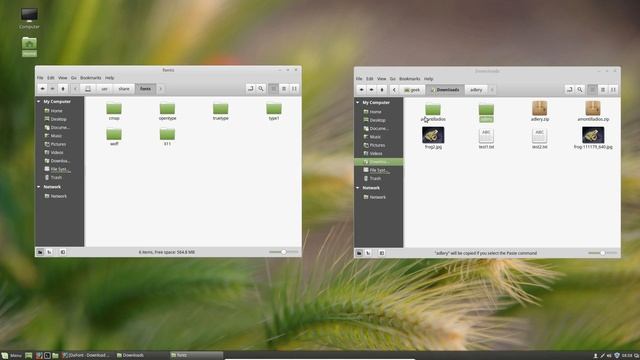Click the 'usr' path button in Fonts window
The width and height of the screenshot is (640, 360).
(104, 89)
